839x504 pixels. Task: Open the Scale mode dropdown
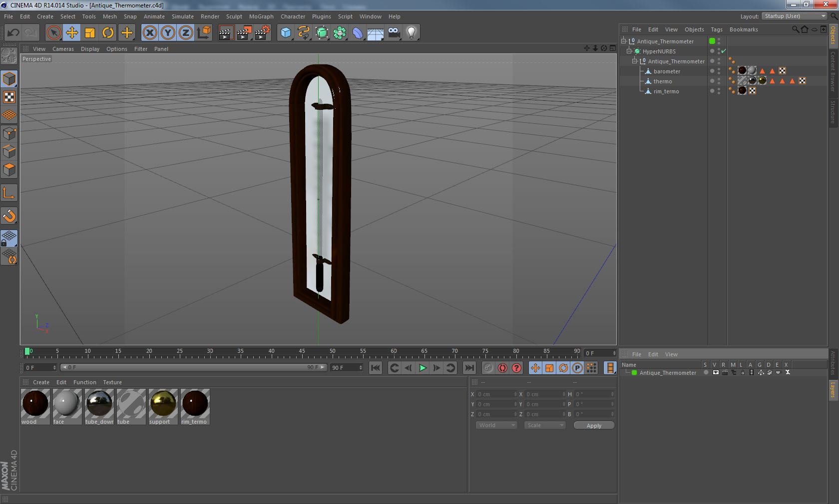544,425
